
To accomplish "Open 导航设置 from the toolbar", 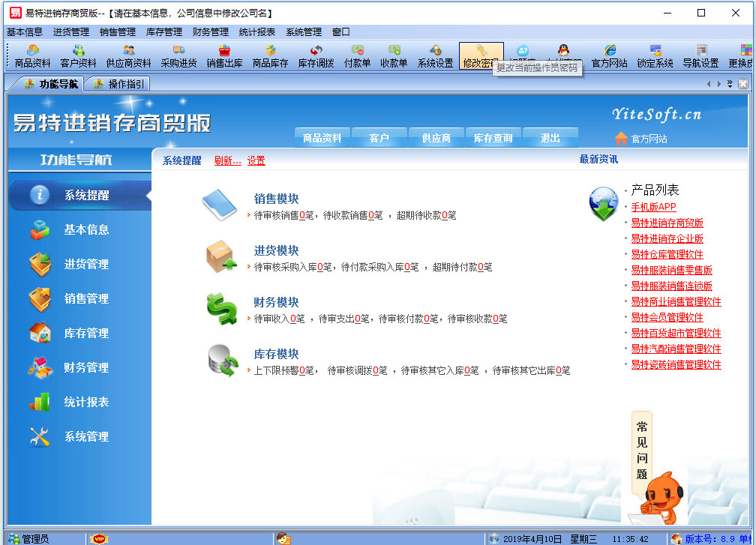I will point(701,56).
